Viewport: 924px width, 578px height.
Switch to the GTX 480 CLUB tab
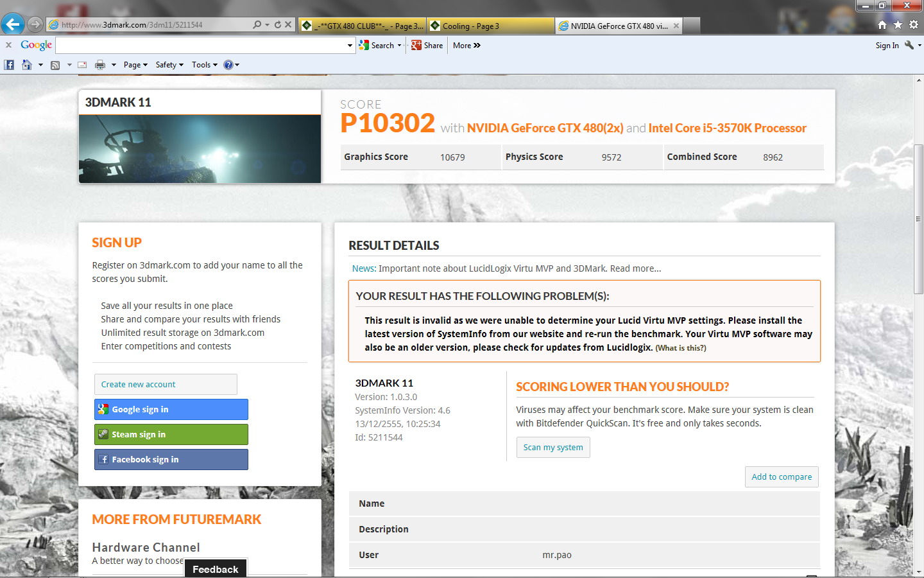click(363, 26)
